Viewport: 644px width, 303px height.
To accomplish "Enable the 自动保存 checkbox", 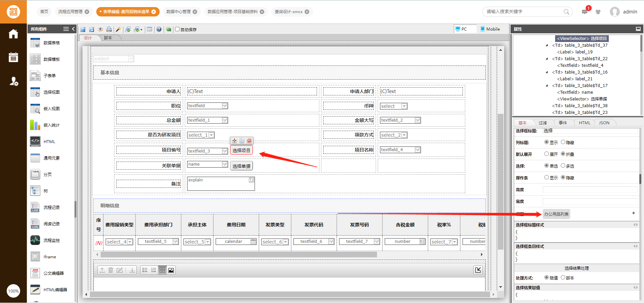I will tap(177, 29).
